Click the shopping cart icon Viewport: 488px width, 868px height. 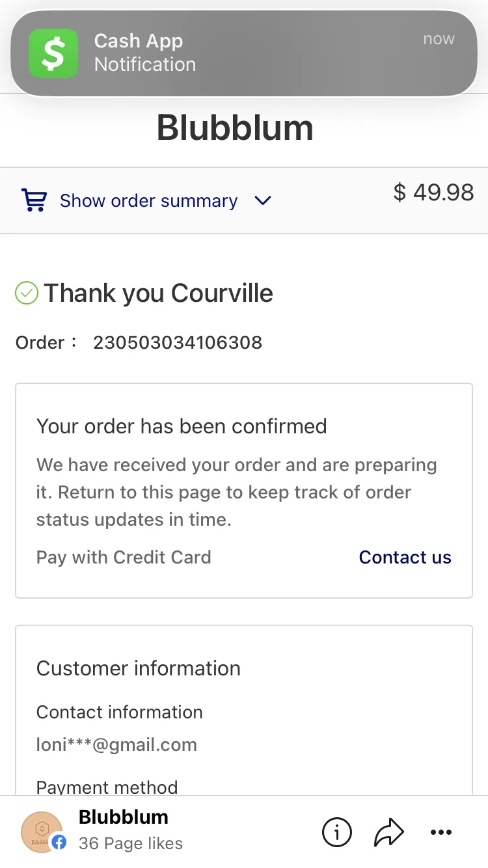coord(34,200)
